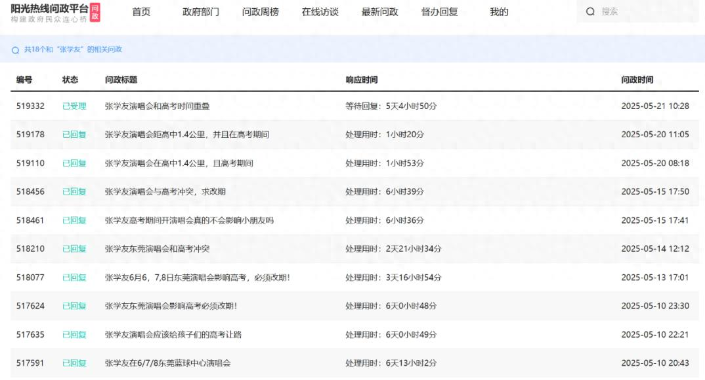Click the 问政时间 column header
This screenshot has height=380, width=705.
(x=637, y=80)
